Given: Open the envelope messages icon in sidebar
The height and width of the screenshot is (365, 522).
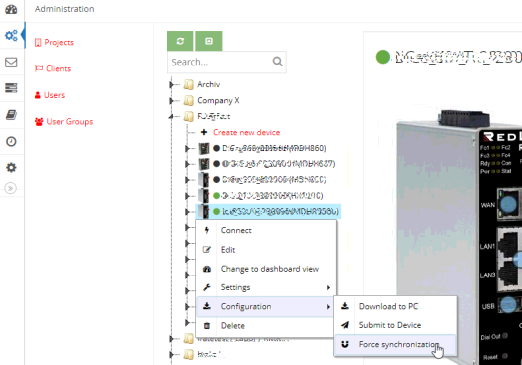Looking at the screenshot, I should click(x=11, y=62).
